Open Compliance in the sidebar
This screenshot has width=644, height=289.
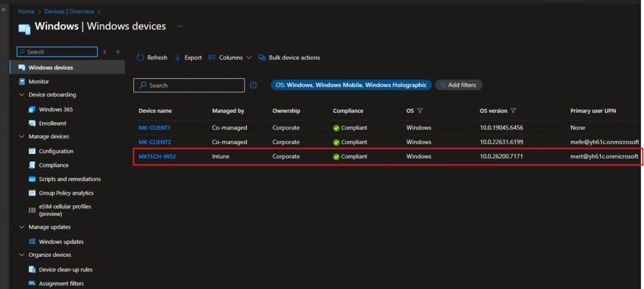(53, 165)
